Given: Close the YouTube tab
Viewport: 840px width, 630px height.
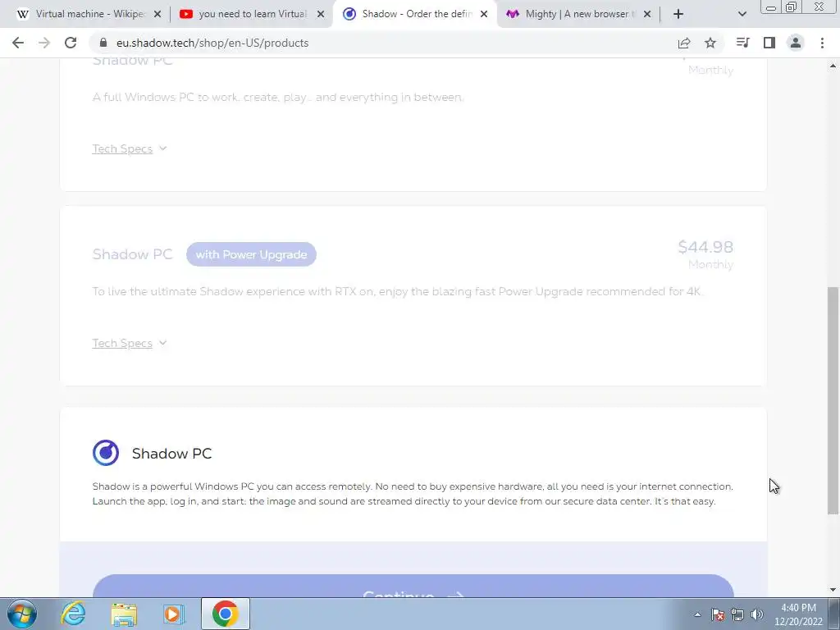Looking at the screenshot, I should click(x=321, y=14).
